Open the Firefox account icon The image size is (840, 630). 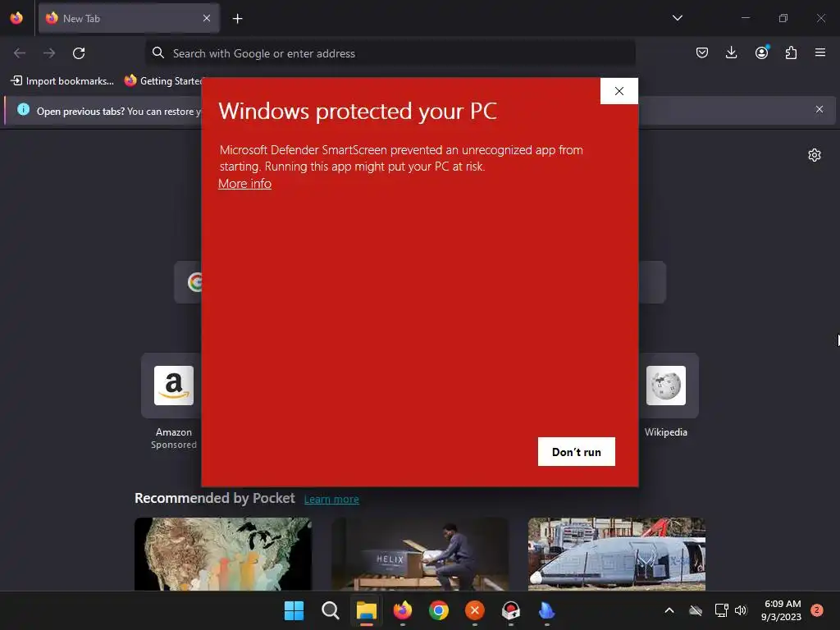(x=761, y=52)
